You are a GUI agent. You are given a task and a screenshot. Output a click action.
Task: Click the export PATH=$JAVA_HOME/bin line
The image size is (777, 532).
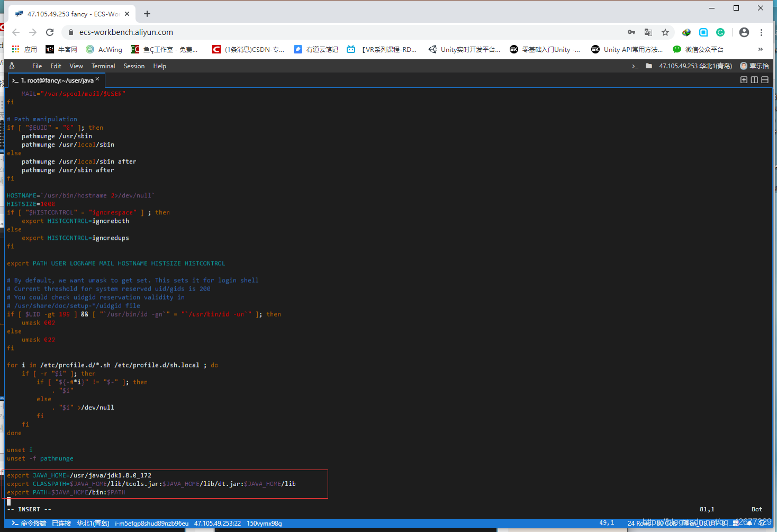66,492
